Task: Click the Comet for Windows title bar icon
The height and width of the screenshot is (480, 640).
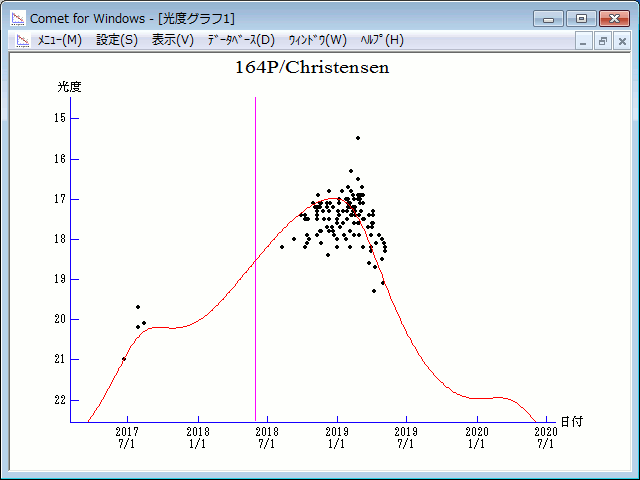Action: 17,18
